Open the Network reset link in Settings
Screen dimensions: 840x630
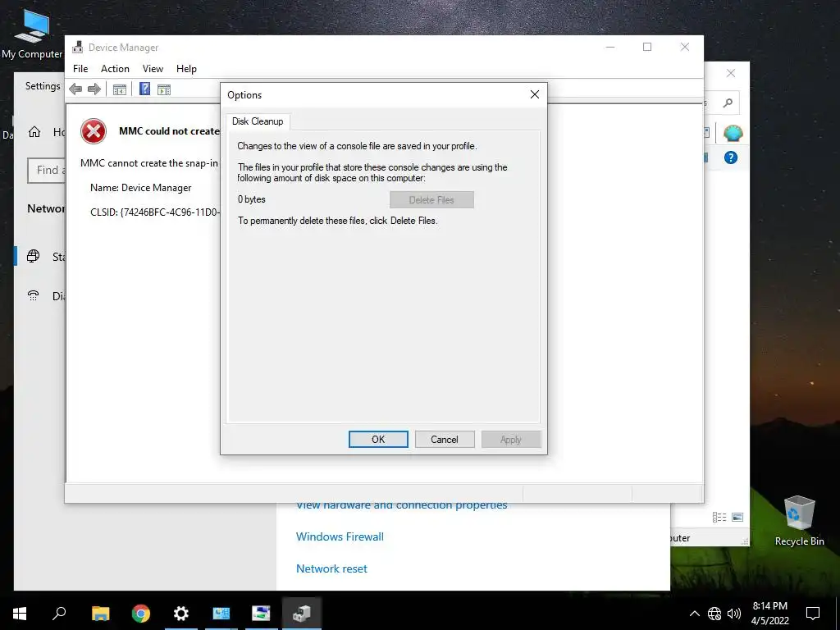point(331,568)
